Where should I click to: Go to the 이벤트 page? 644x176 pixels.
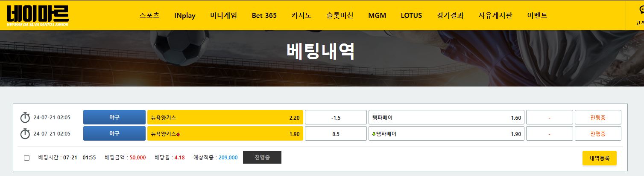(537, 15)
